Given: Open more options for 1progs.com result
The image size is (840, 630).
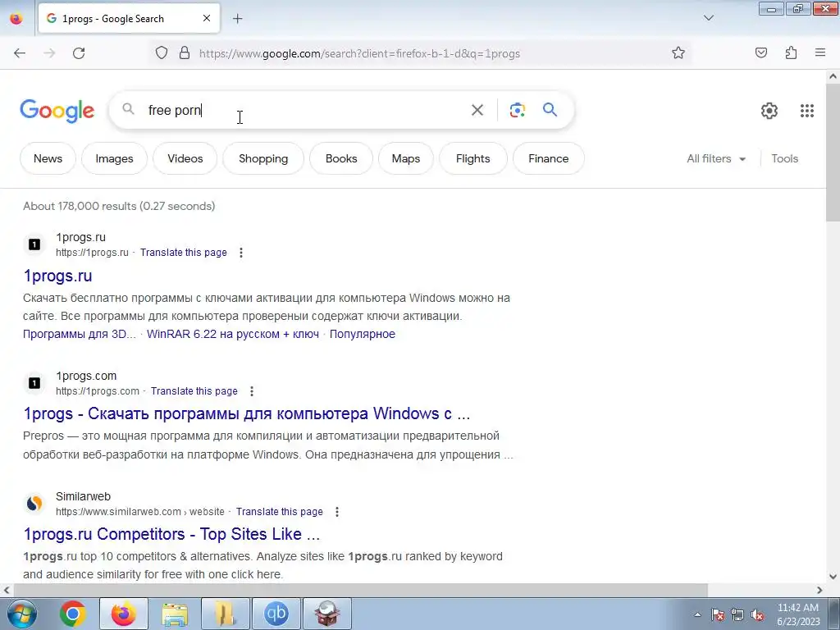Looking at the screenshot, I should [251, 391].
